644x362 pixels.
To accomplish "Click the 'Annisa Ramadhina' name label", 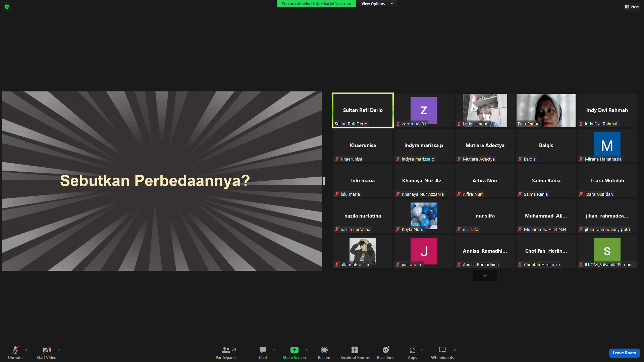I will pyautogui.click(x=481, y=265).
